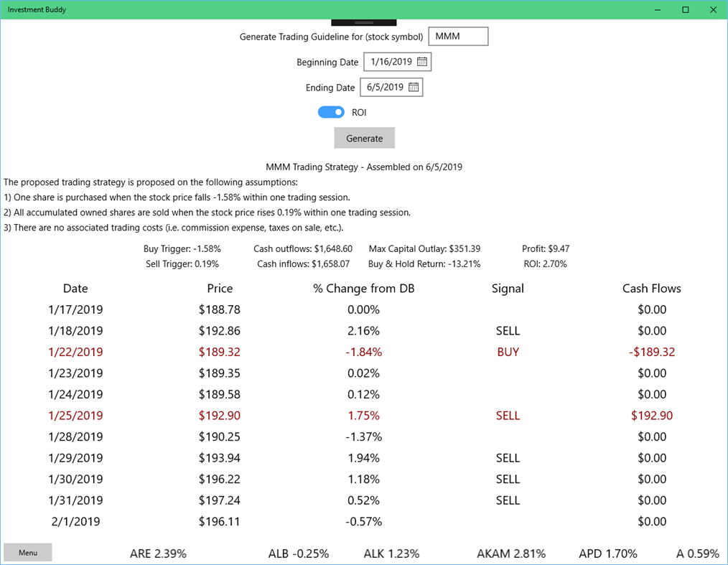Click the Cash Flows column header
The height and width of the screenshot is (565, 728).
coord(651,288)
